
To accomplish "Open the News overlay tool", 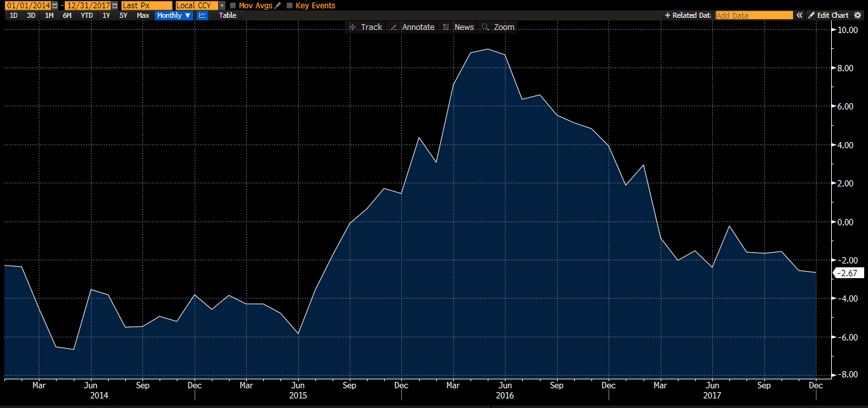I will click(x=457, y=27).
